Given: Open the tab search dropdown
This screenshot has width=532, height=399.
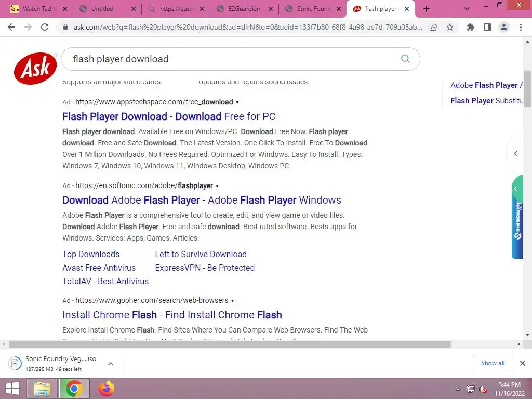Looking at the screenshot, I should pyautogui.click(x=467, y=9).
